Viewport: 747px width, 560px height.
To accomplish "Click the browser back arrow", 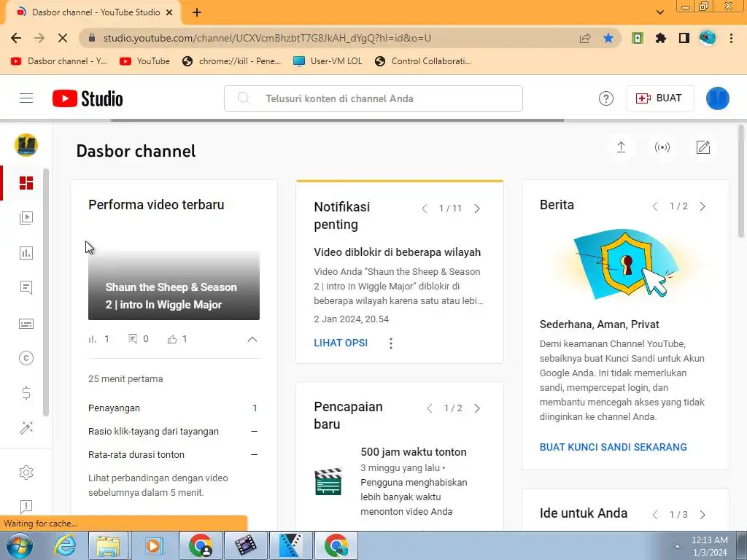I will coord(16,38).
